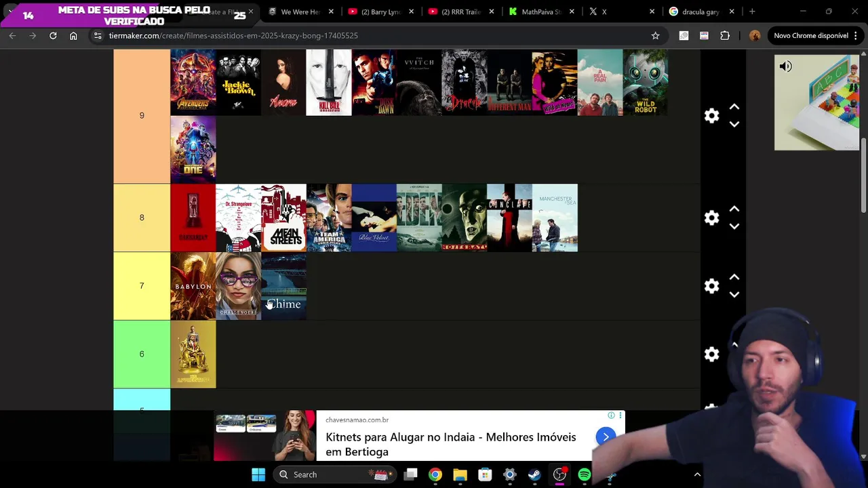868x488 pixels.
Task: View site information for tiermaker.com
Action: click(98, 35)
